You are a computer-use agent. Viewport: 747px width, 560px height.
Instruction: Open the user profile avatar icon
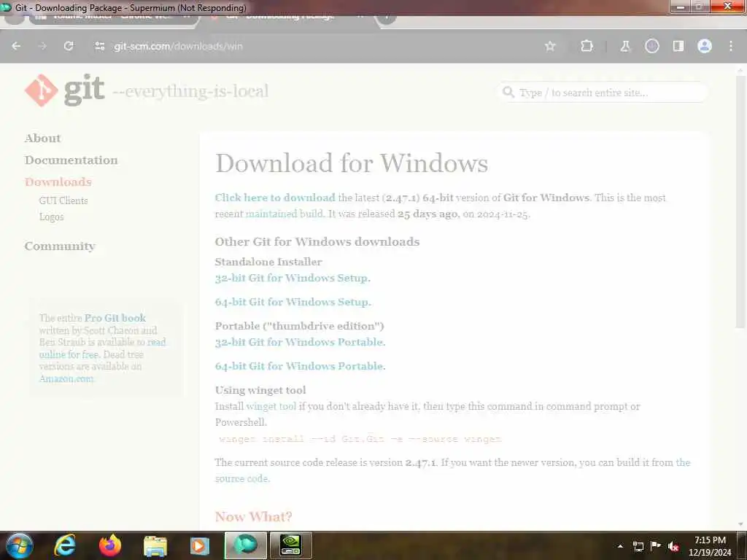pyautogui.click(x=705, y=46)
